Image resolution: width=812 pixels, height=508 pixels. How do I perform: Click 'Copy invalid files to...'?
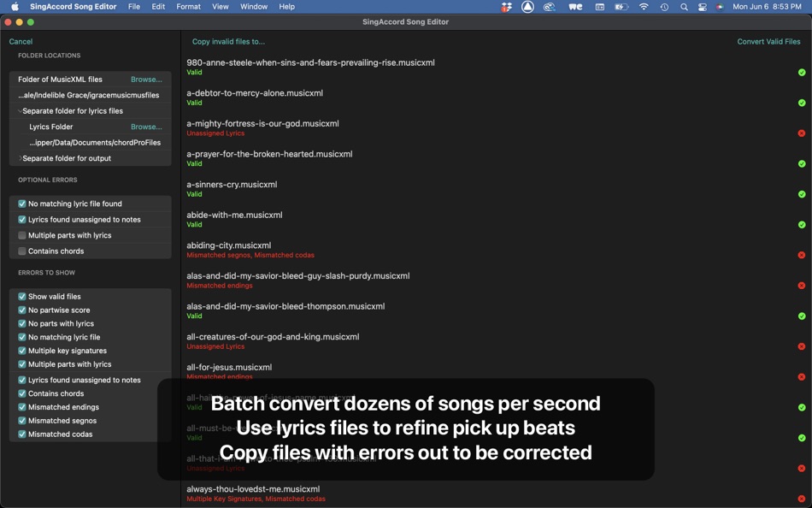(228, 41)
